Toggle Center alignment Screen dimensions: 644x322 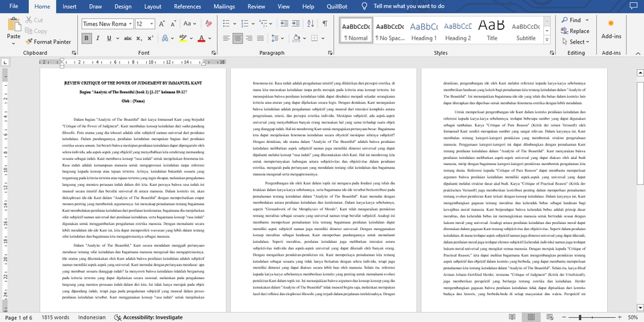coord(237,38)
